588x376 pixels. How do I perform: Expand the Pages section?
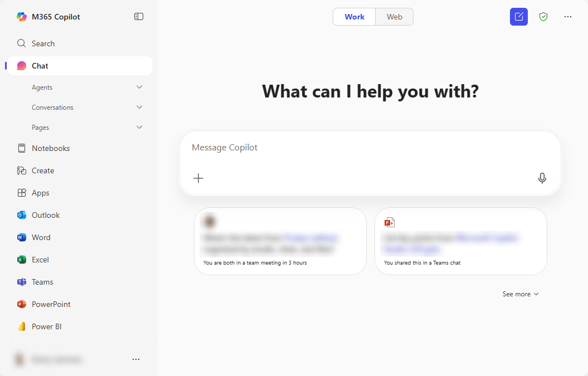click(139, 128)
